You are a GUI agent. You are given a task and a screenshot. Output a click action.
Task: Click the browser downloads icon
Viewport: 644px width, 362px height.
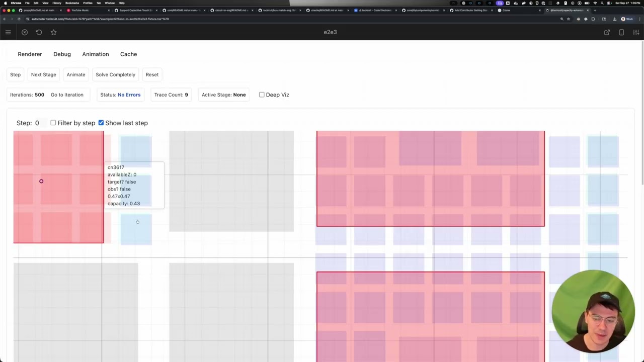coord(614,19)
